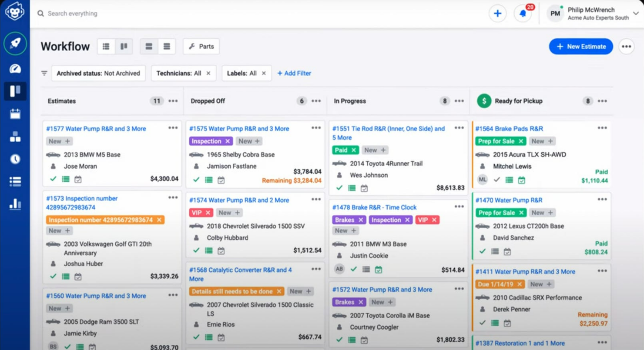The height and width of the screenshot is (350, 644).
Task: Open the Labels: All filter dropdown
Action: click(x=244, y=73)
